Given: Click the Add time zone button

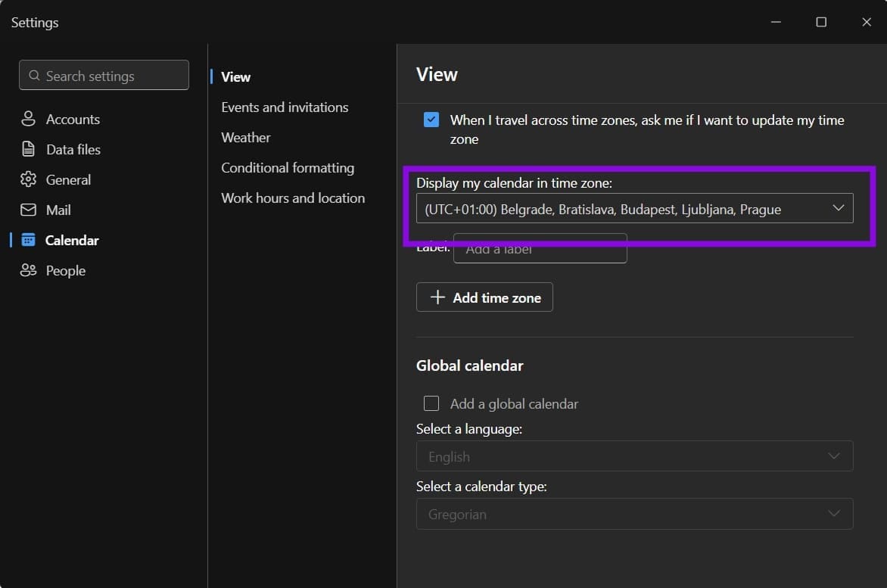Looking at the screenshot, I should (x=484, y=297).
